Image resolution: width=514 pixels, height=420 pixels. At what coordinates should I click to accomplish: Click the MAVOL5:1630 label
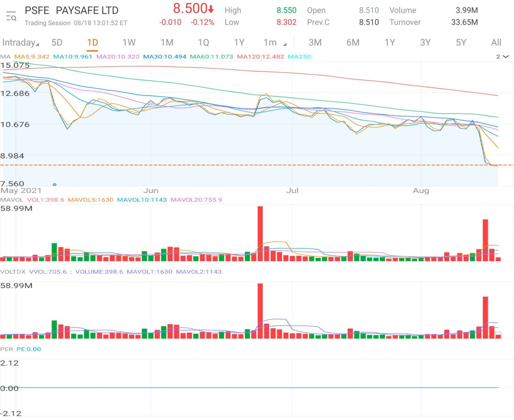pyautogui.click(x=91, y=200)
